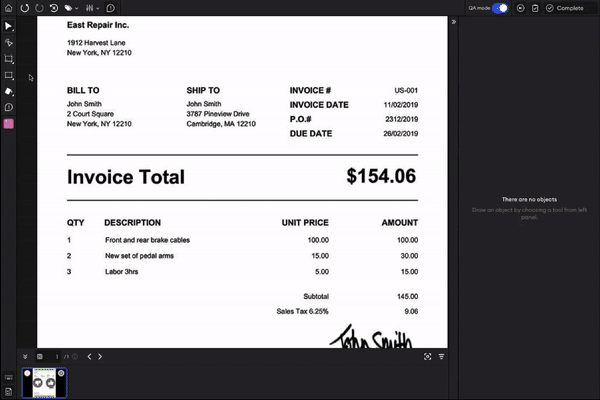Click the 'East Repair Inc.' heading
This screenshot has height=400, width=600.
point(98,25)
